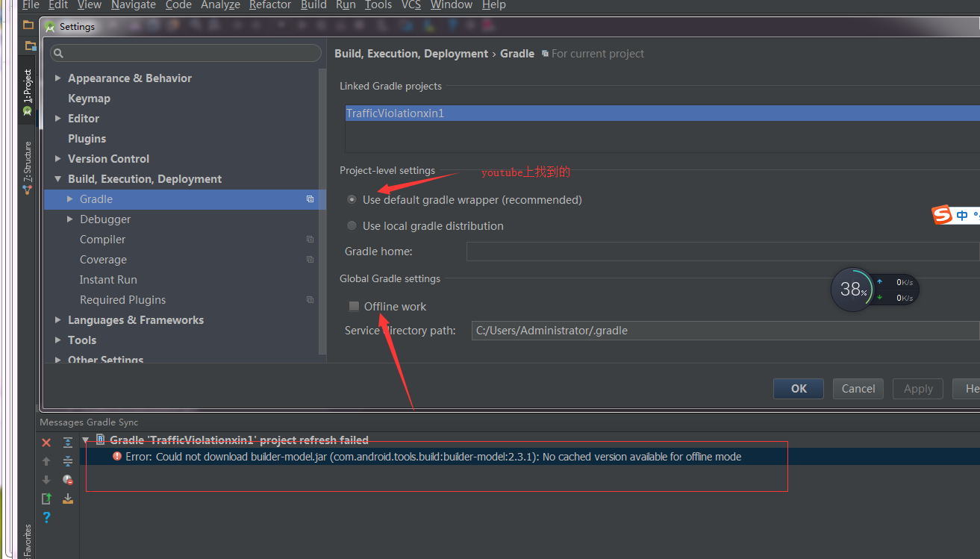Click the red error icon on the error row

117,456
